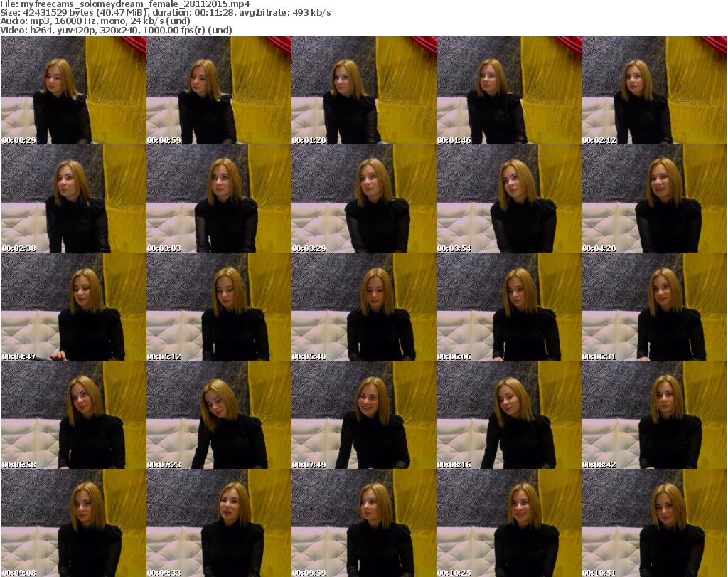Choose the thumbnail marked 00:03:29
Viewport: 728px width, 577px height.
point(364,198)
